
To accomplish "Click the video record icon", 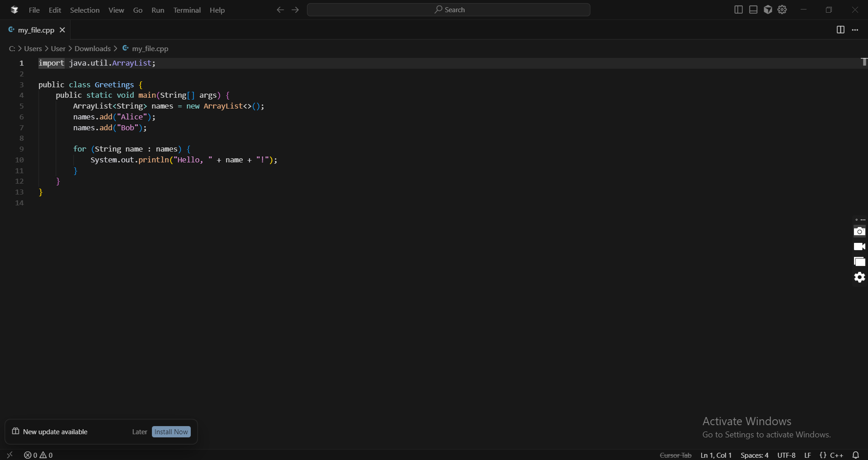I will click(x=859, y=247).
